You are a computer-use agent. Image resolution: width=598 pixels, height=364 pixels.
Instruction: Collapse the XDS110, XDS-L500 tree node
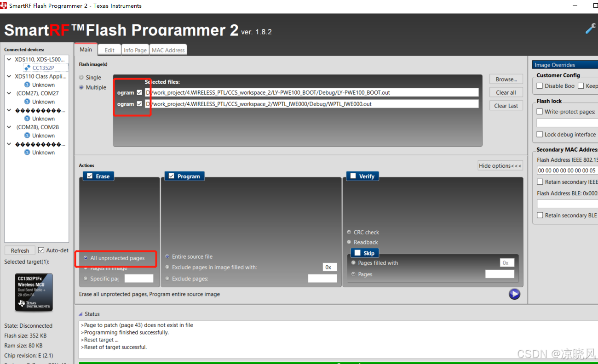coord(9,59)
